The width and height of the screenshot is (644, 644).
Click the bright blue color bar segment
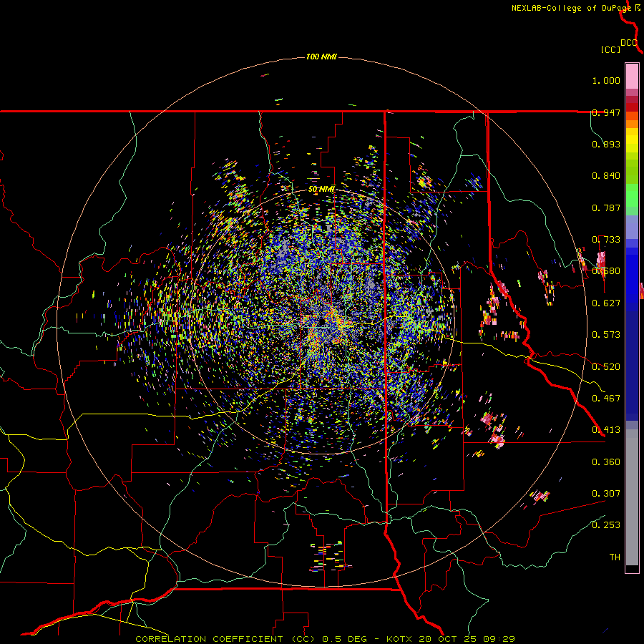click(x=632, y=279)
